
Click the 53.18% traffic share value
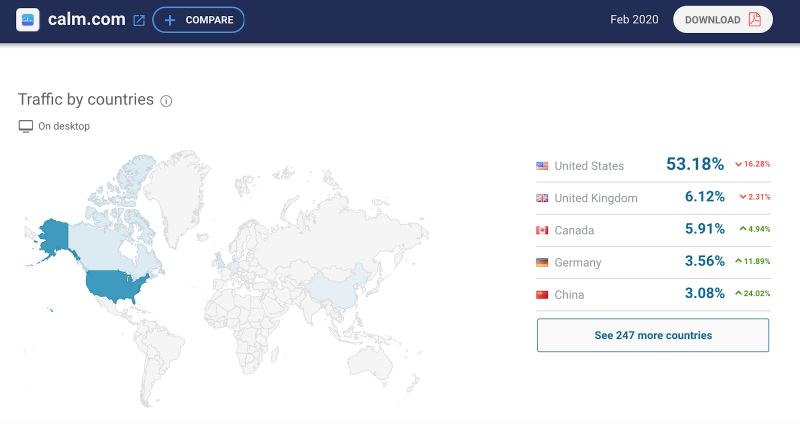point(695,164)
